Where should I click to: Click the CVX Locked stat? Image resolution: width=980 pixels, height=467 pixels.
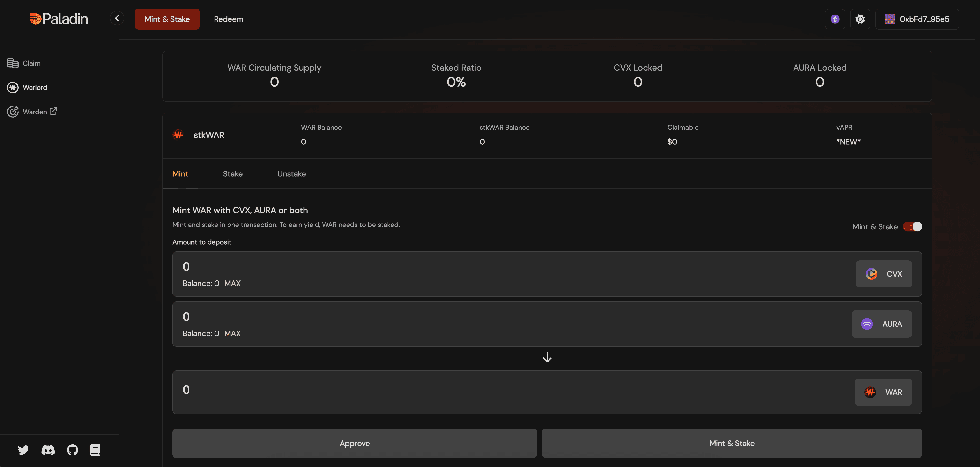(x=638, y=76)
